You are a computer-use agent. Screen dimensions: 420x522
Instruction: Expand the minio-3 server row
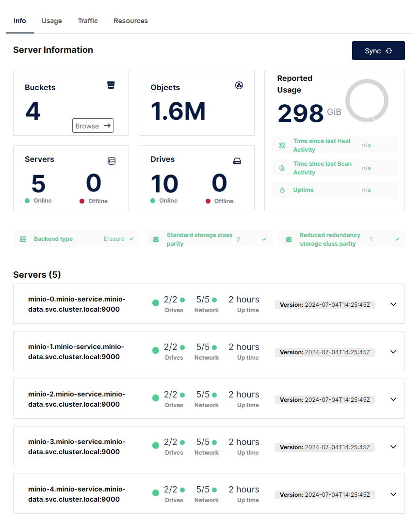393,447
